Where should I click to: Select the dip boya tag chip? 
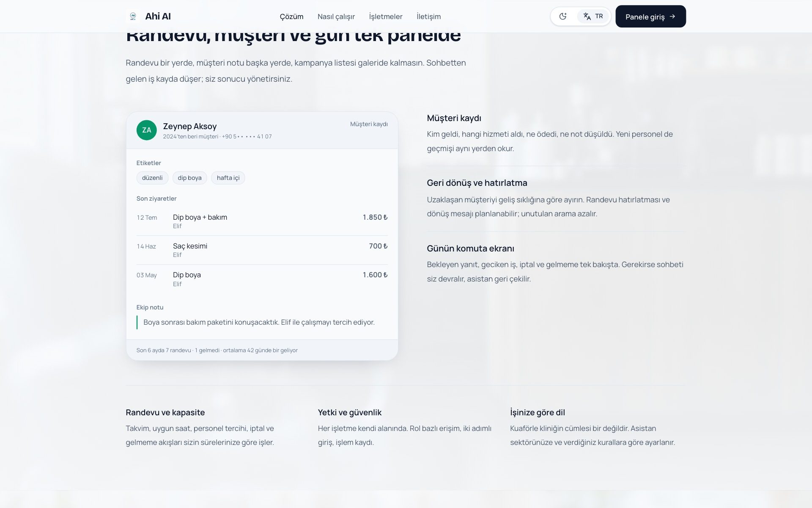[189, 178]
